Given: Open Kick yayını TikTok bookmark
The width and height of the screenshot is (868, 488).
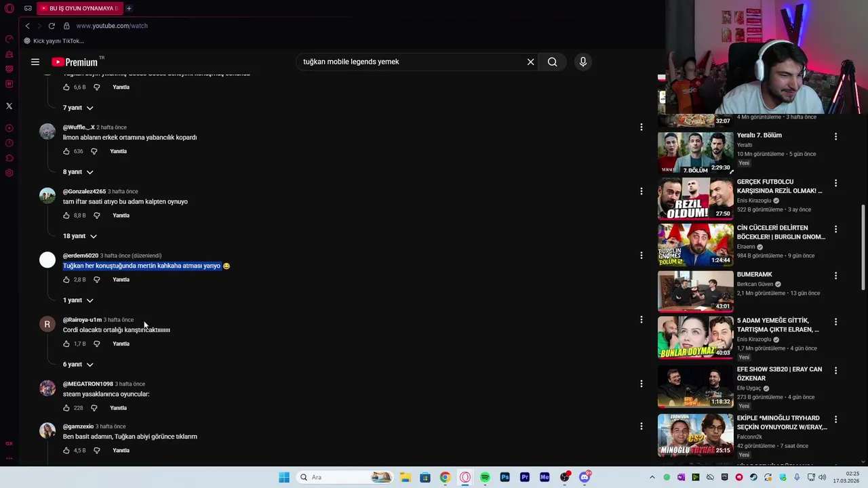Looking at the screenshot, I should pyautogui.click(x=54, y=41).
